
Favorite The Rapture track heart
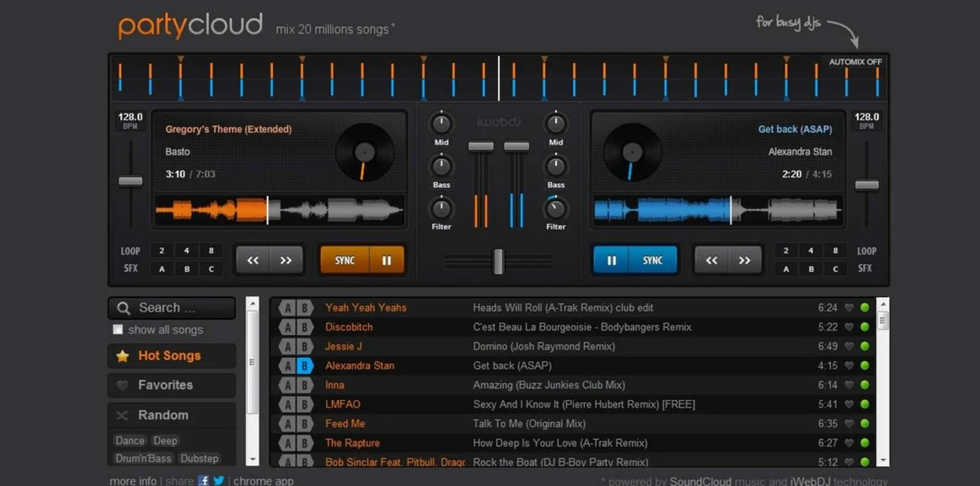[x=849, y=443]
